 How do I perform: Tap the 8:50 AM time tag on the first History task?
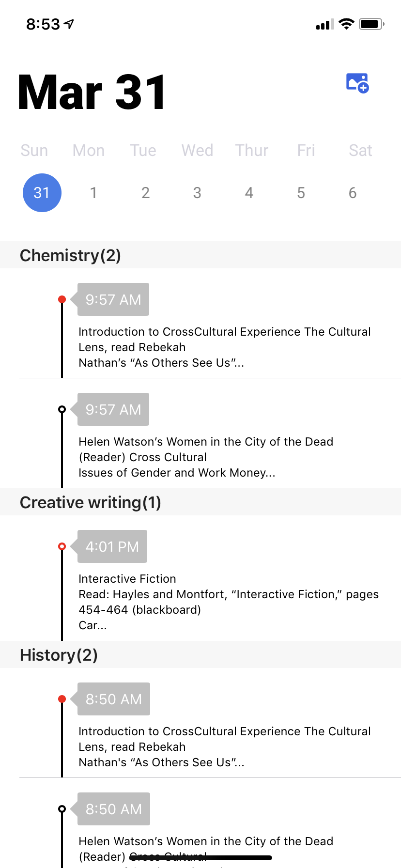[x=114, y=699]
